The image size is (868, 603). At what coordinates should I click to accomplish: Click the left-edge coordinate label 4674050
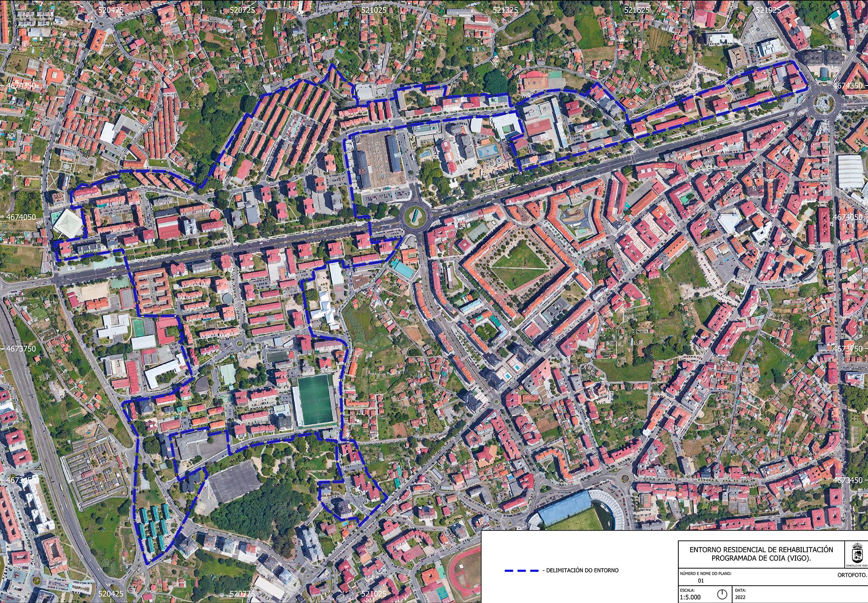pyautogui.click(x=21, y=217)
